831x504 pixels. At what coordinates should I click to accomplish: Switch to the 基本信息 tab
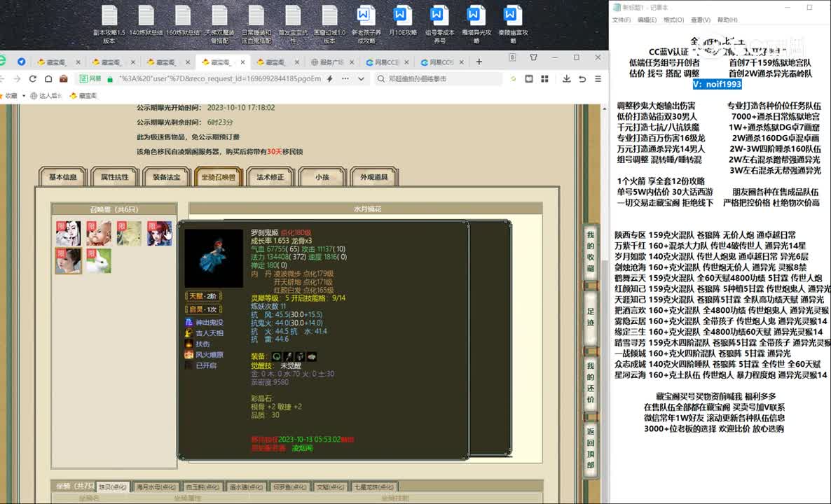(63, 177)
